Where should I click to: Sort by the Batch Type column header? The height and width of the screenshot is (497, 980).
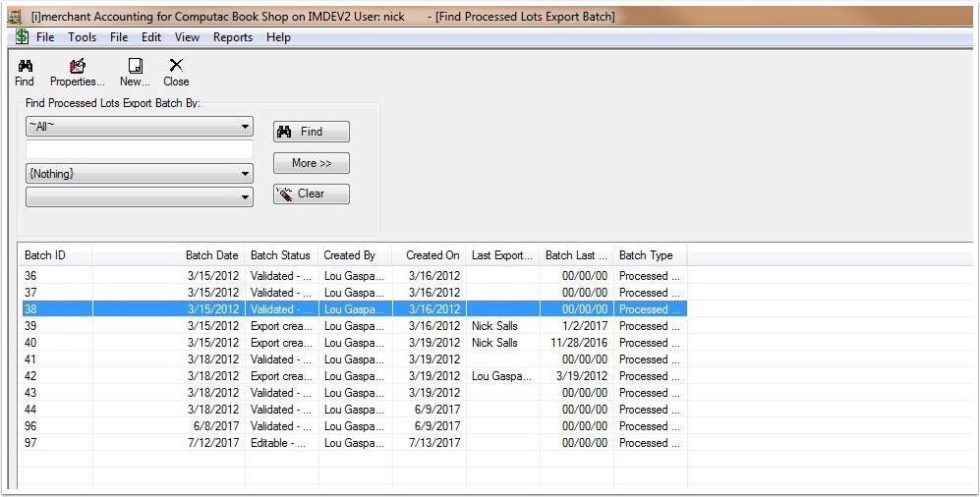[650, 255]
